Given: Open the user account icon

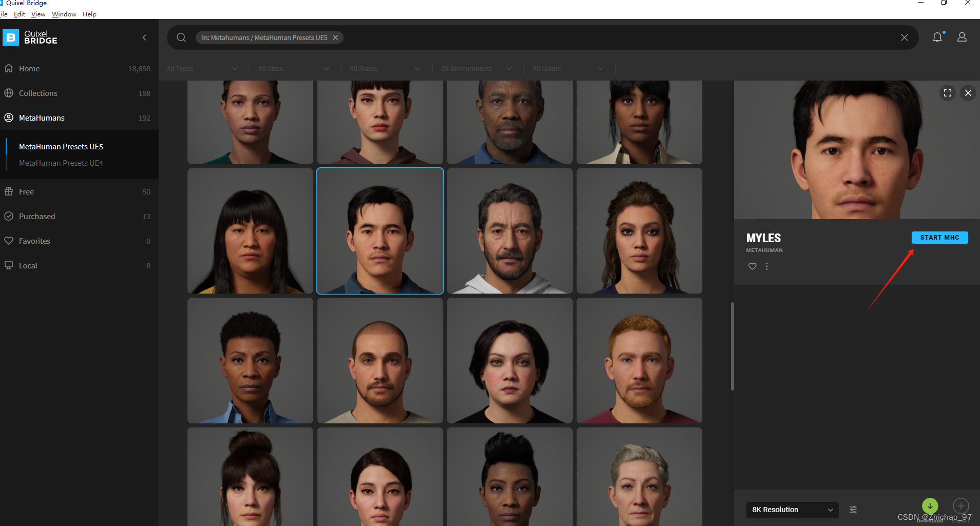Looking at the screenshot, I should tap(962, 37).
